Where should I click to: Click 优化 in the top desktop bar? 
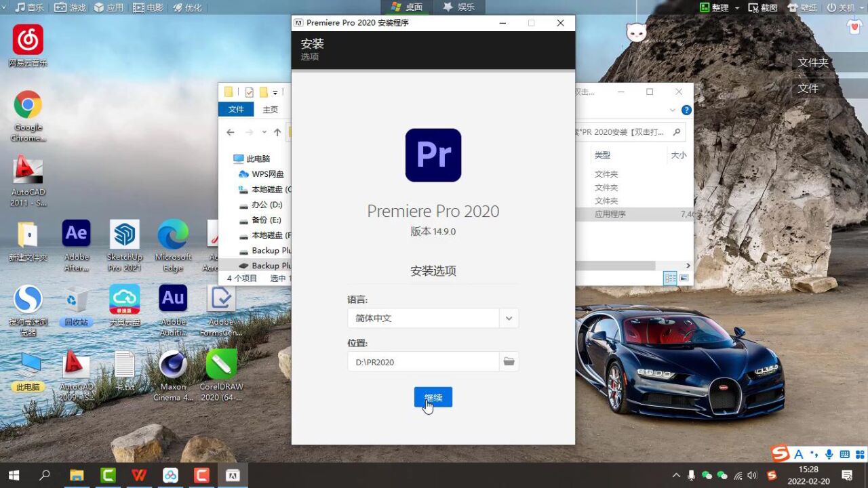187,7
